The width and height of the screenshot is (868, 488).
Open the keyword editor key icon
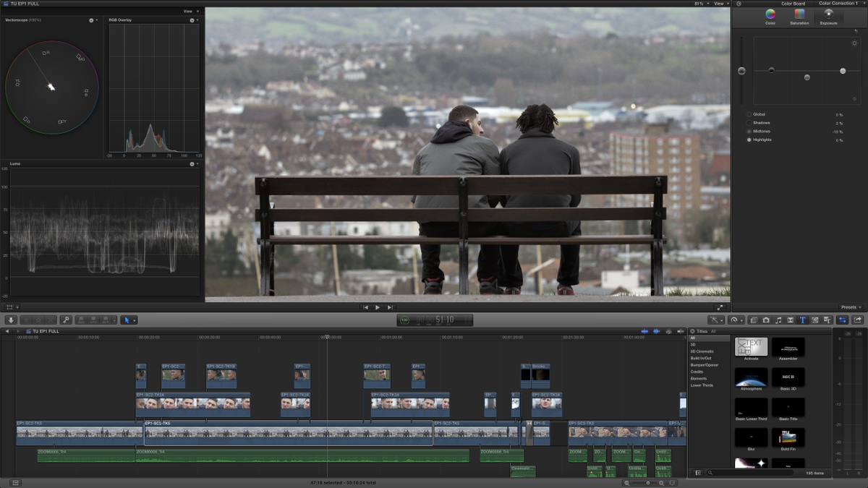(65, 320)
